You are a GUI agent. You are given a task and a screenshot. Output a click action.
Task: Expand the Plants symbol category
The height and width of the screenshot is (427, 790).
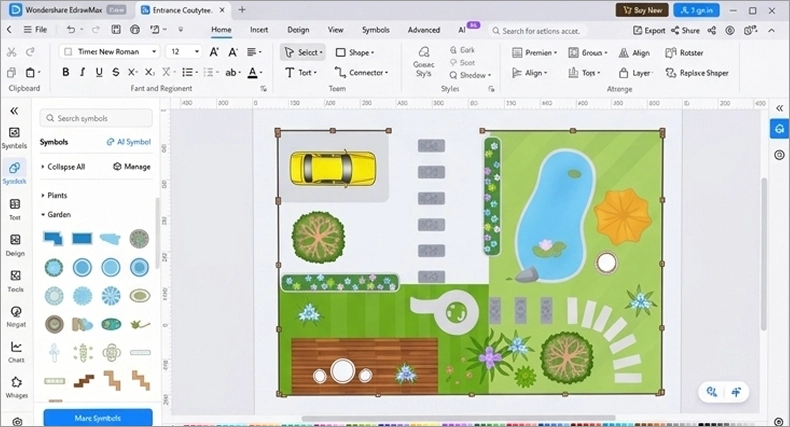point(57,195)
